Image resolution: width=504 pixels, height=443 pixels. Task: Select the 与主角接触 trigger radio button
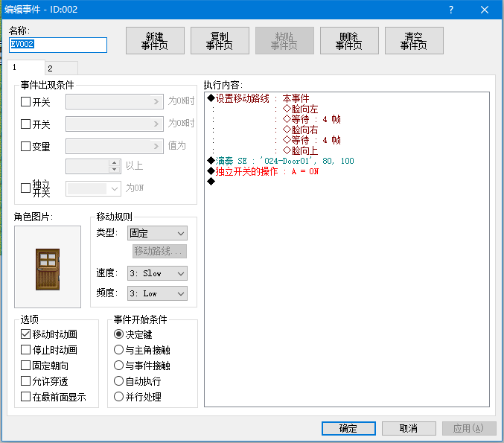pyautogui.click(x=118, y=350)
